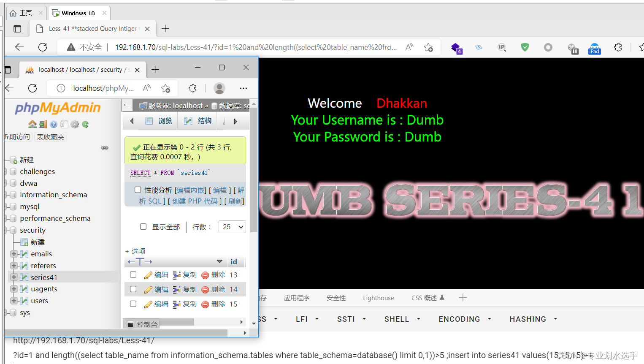Click the green shield extension icon
Image resolution: width=644 pixels, height=364 pixels.
[x=525, y=47]
